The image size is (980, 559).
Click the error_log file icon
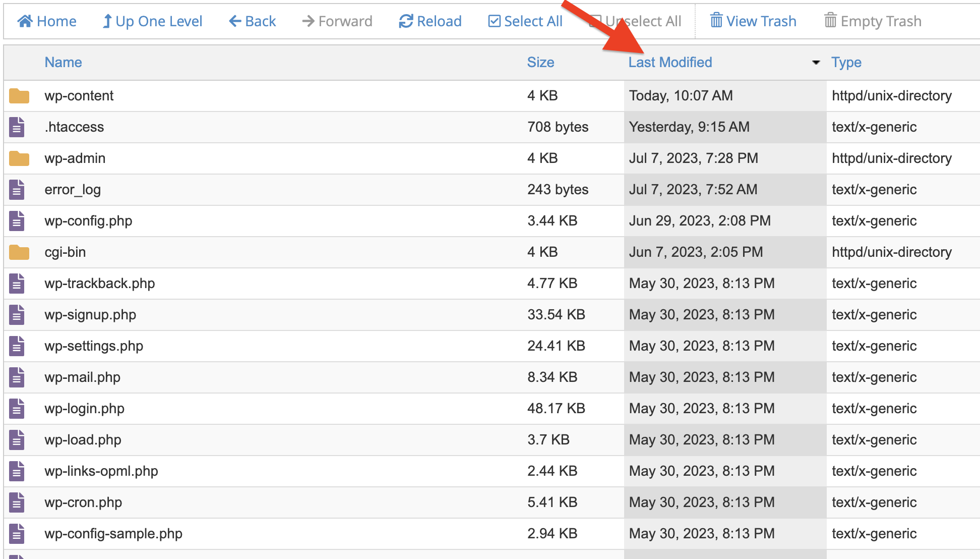(x=17, y=190)
